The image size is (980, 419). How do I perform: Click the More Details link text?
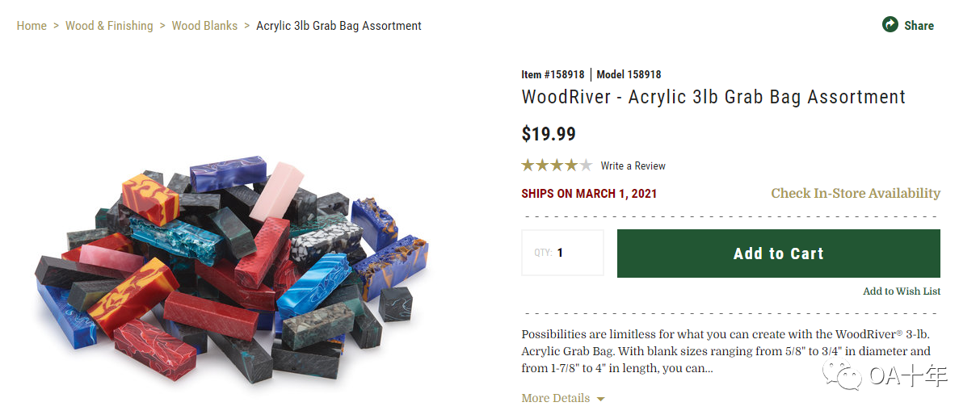pos(555,398)
